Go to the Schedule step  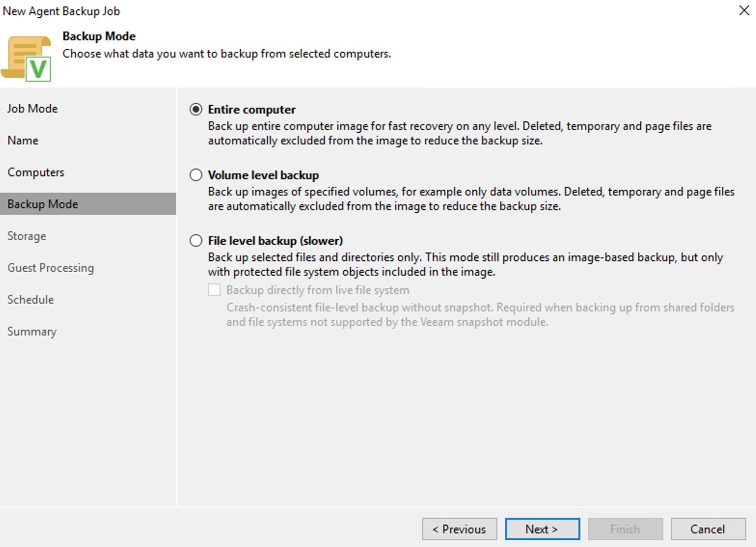point(30,300)
